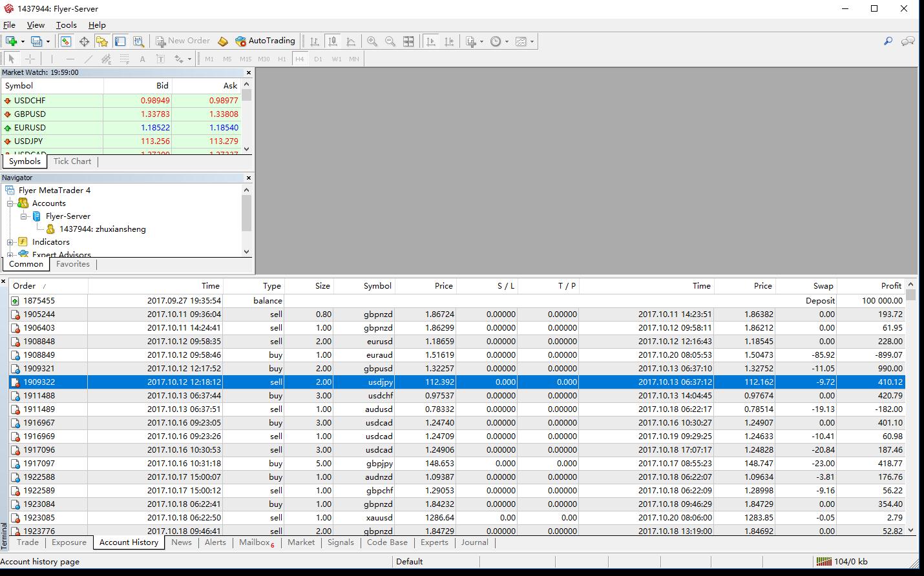Toggle the Data Window crosshair icon
This screenshot has height=576, width=924.
coord(84,41)
